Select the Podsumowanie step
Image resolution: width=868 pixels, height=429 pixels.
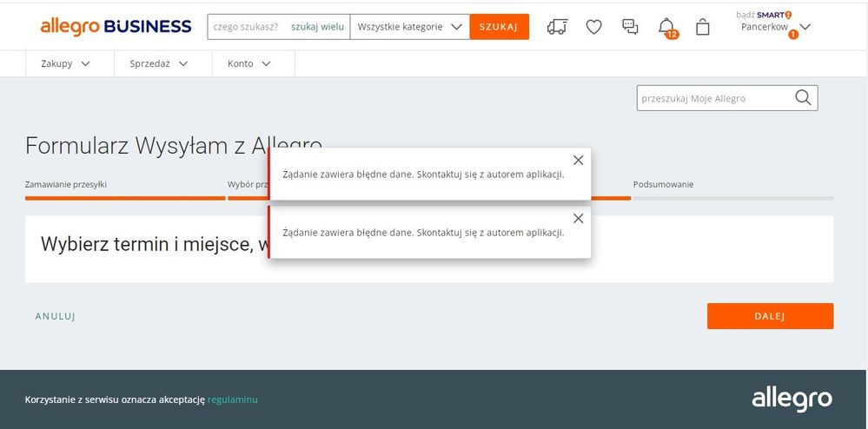663,184
